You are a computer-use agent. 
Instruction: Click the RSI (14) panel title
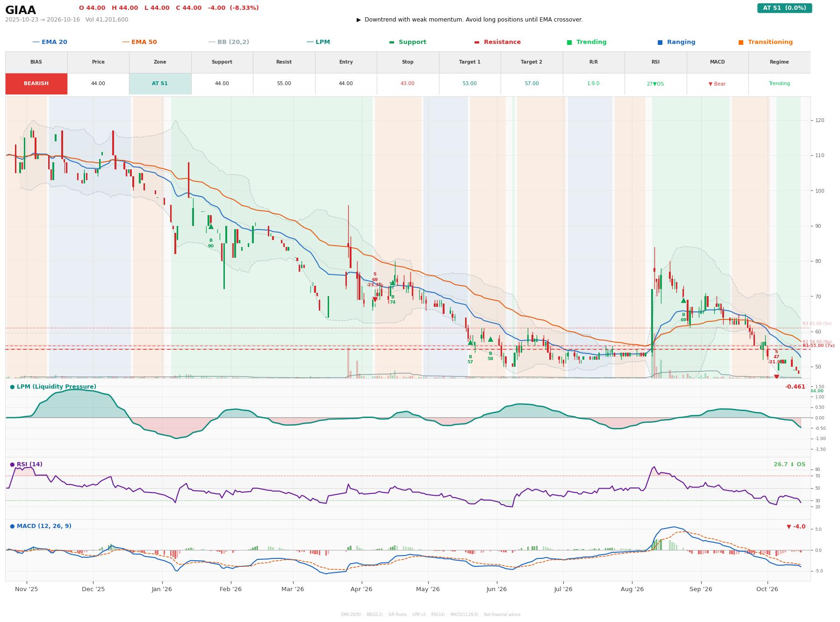tap(26, 464)
